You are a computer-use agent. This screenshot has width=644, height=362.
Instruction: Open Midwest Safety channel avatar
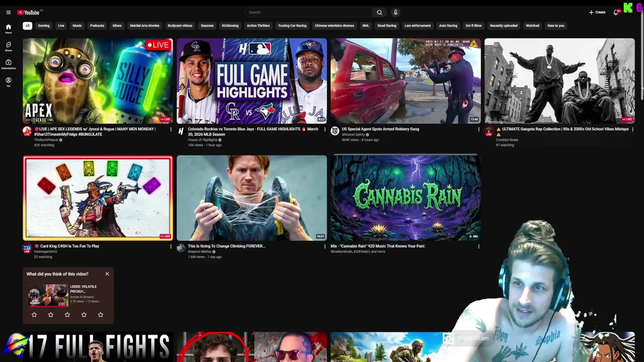pos(335,131)
